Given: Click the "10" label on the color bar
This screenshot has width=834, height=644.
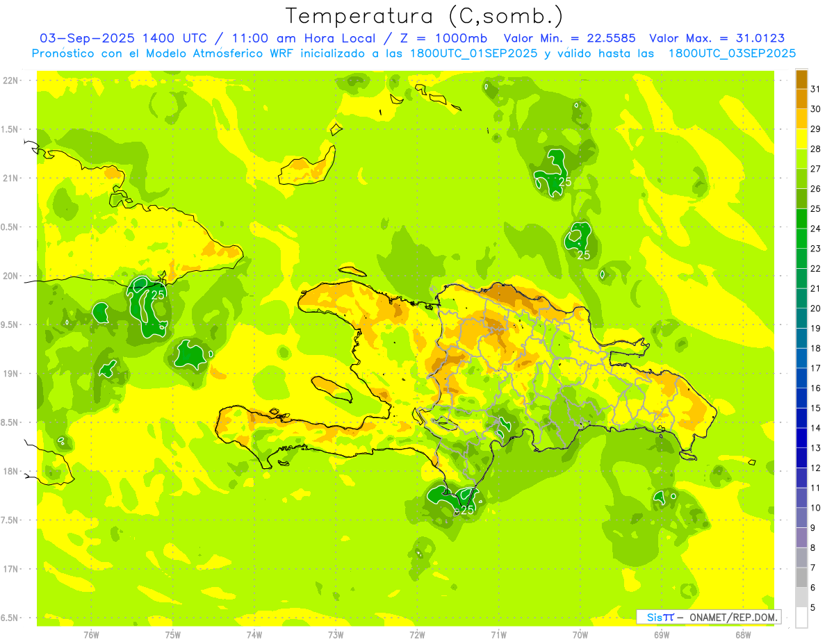Looking at the screenshot, I should tap(816, 508).
